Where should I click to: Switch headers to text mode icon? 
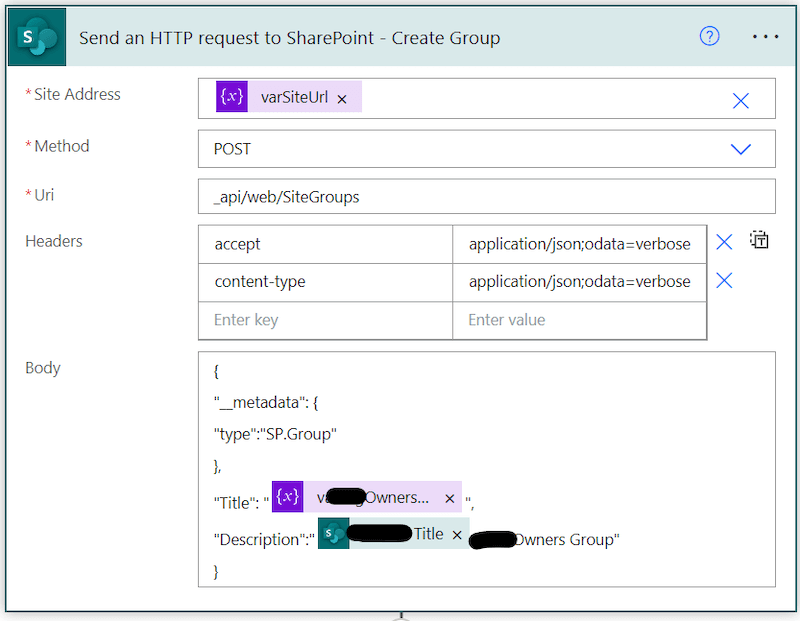coord(759,239)
